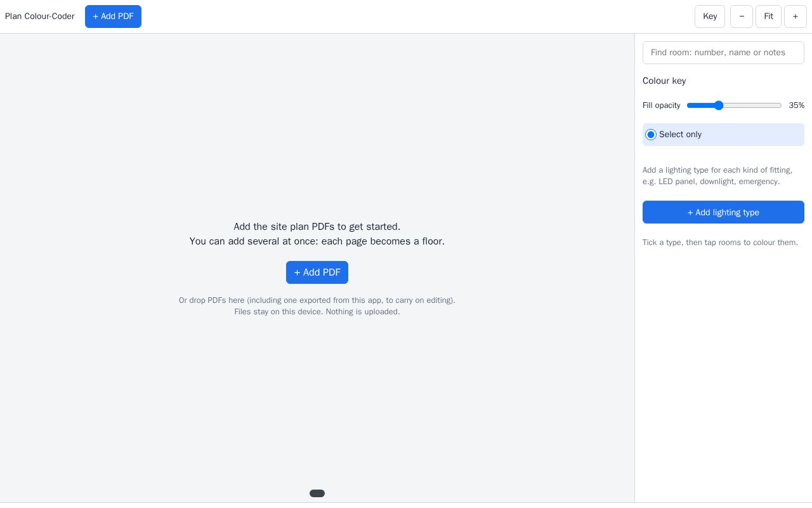Click the dark pill handle at canvas bottom
This screenshot has height=508, width=812.
tap(317, 493)
